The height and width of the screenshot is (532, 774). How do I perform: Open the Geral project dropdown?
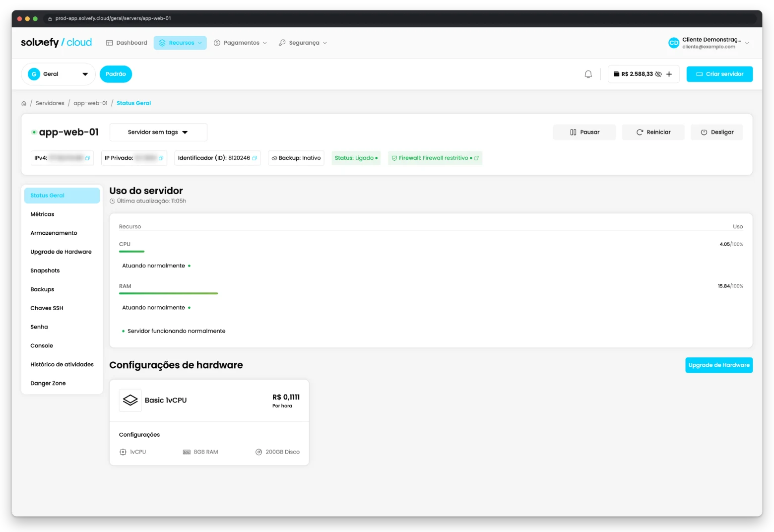[x=58, y=74]
